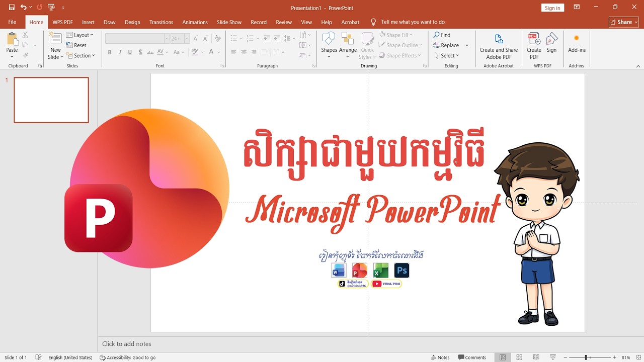Screen dimensions: 644x362
Task: Toggle Center alignment
Action: (244, 52)
